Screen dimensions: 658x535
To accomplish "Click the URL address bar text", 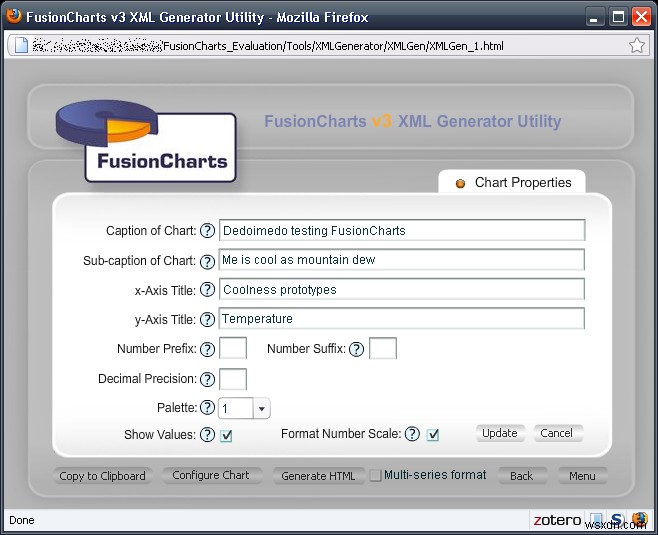I will pyautogui.click(x=333, y=46).
